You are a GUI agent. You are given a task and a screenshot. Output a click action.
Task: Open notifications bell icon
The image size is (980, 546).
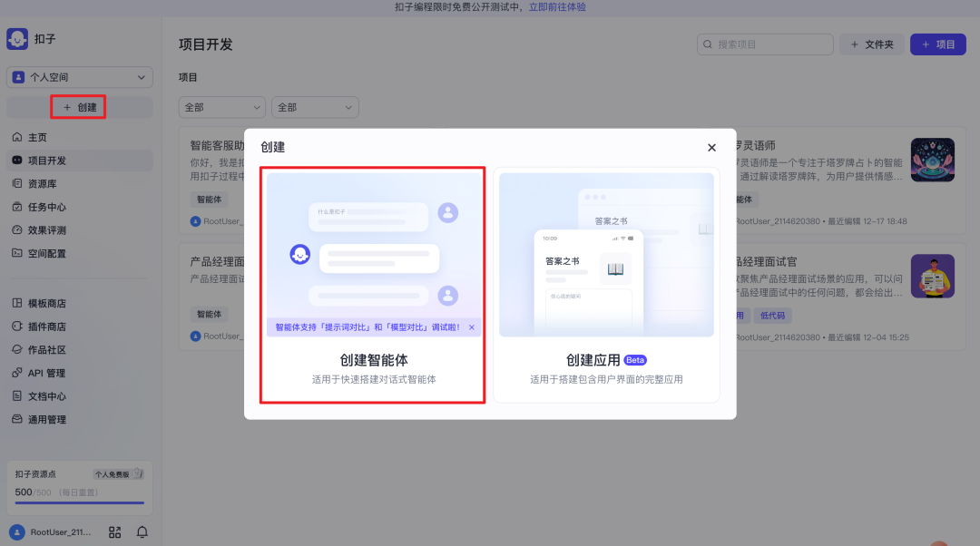pos(142,532)
